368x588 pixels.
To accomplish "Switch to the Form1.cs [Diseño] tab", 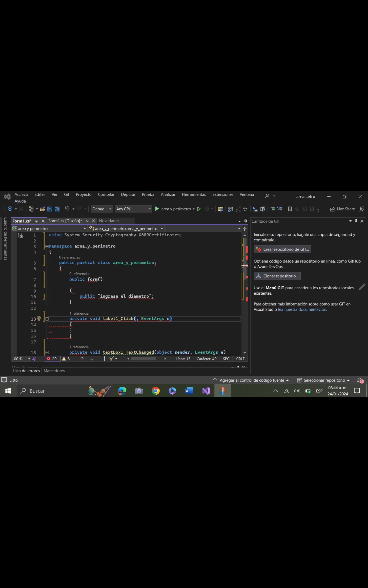I will pyautogui.click(x=65, y=221).
